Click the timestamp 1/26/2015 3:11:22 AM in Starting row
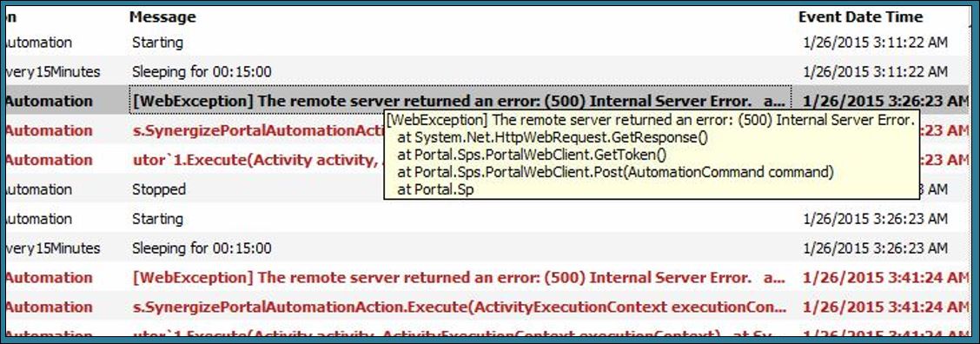Viewport: 980px width, 344px height. pyautogui.click(x=876, y=43)
